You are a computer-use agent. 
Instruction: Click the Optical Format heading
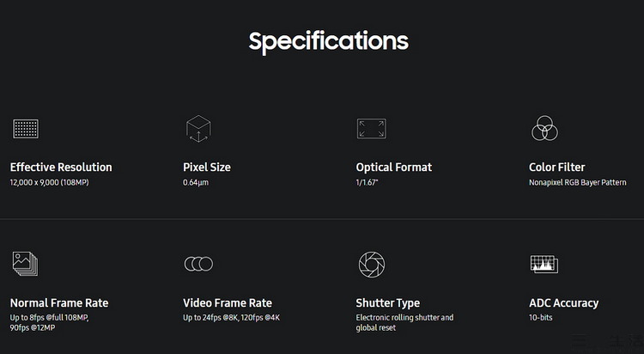[x=394, y=167]
